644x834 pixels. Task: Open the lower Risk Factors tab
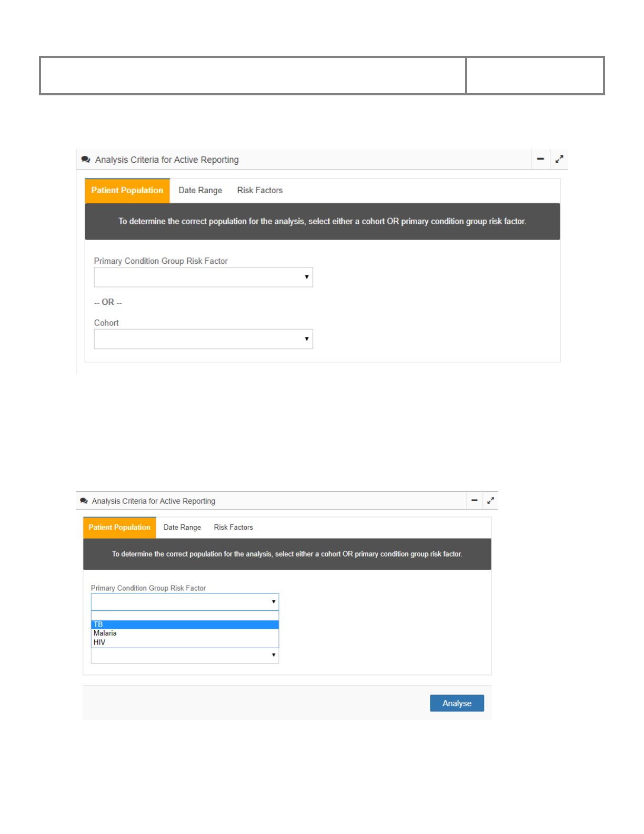pos(233,528)
